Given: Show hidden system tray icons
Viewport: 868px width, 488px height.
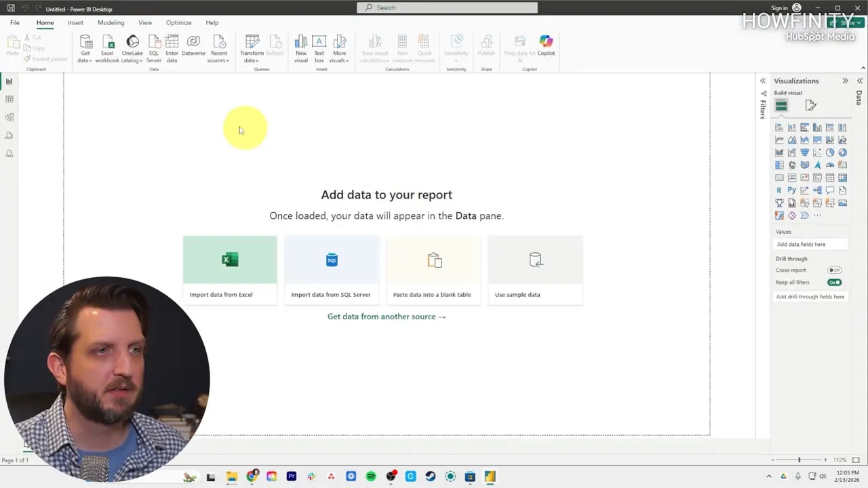Looking at the screenshot, I should pyautogui.click(x=768, y=476).
